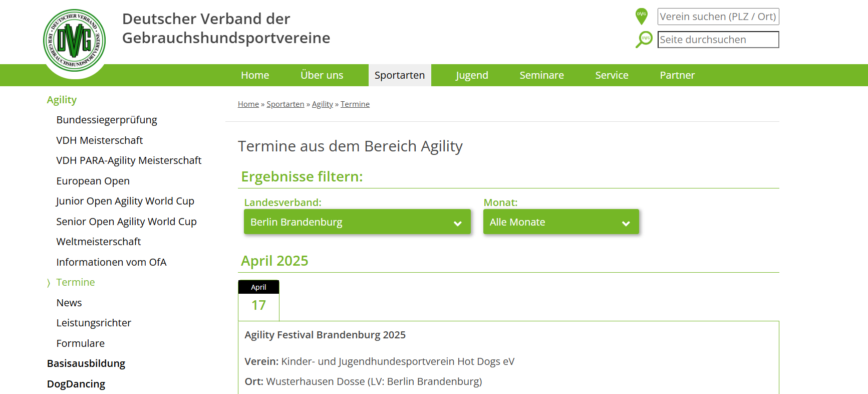Screen dimensions: 868x394
Task: Open the Über uns menu
Action: (322, 75)
